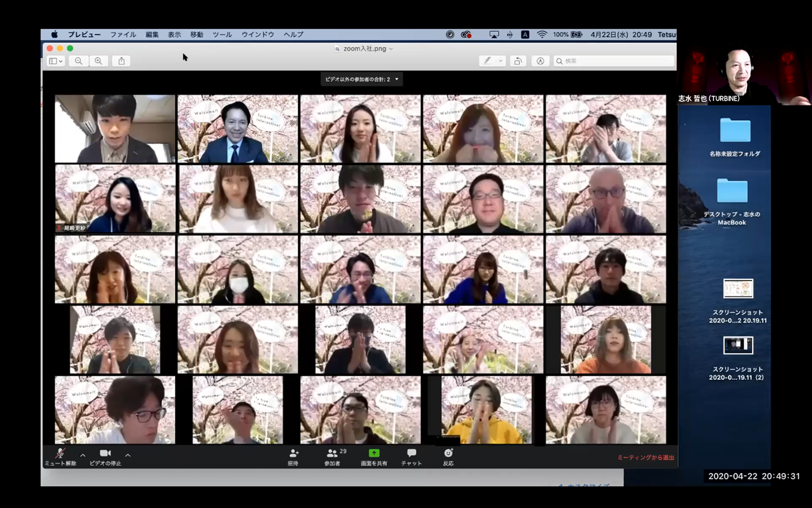Select the video tile of person in yellow hoodie
The width and height of the screenshot is (812, 508).
(x=486, y=410)
